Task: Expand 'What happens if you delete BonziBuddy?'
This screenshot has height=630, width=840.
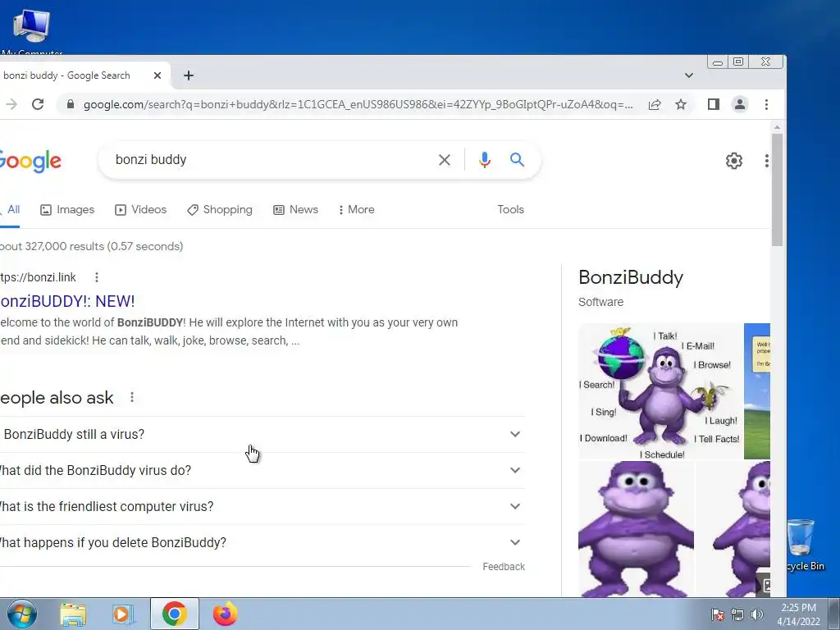Action: pyautogui.click(x=262, y=542)
